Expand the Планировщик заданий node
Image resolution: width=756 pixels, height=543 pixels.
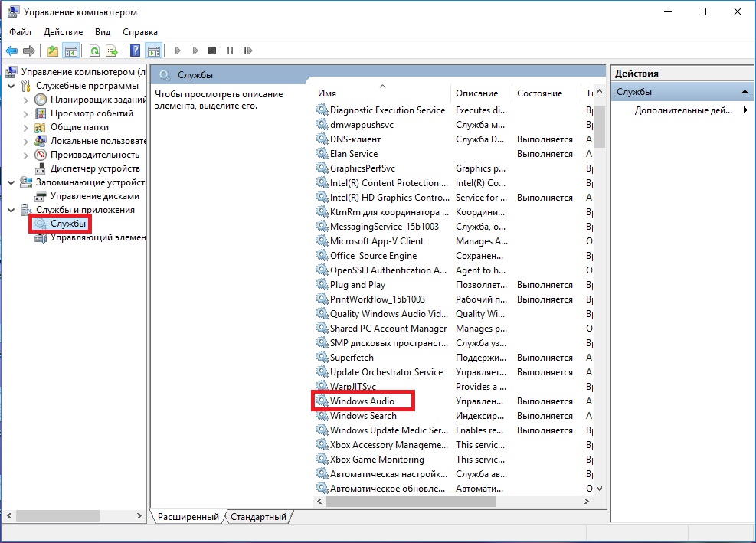tap(25, 100)
